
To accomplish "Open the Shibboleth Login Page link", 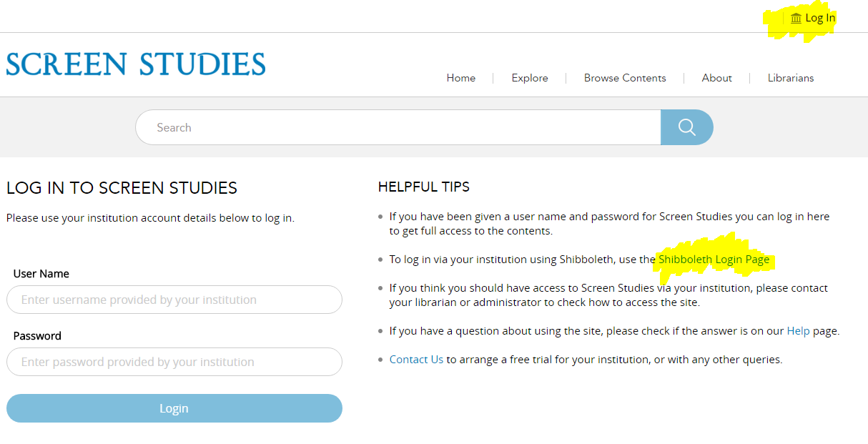I will (714, 260).
